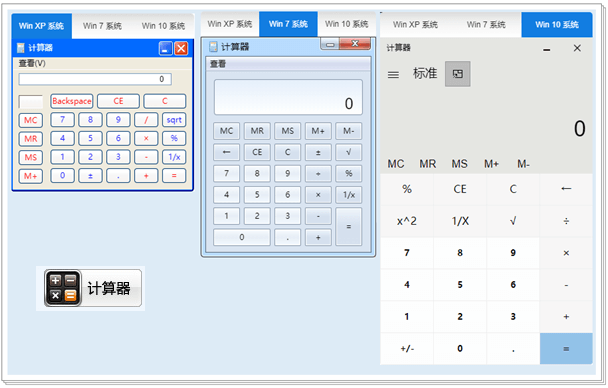Click the CE button in XP calculator
The width and height of the screenshot is (608, 388).
pos(118,101)
